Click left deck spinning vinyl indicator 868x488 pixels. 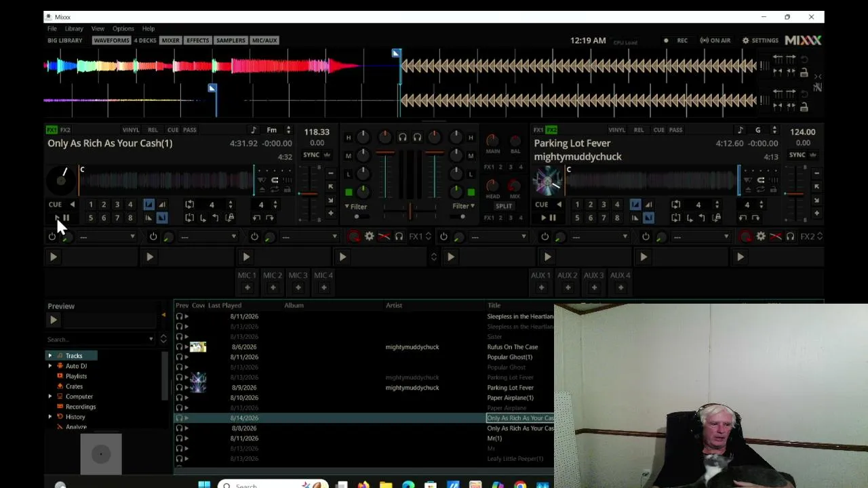[x=61, y=180]
